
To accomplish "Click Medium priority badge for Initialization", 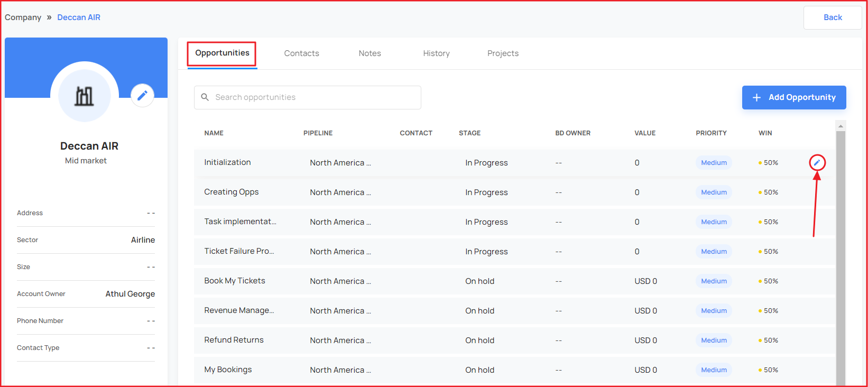I will [x=714, y=163].
